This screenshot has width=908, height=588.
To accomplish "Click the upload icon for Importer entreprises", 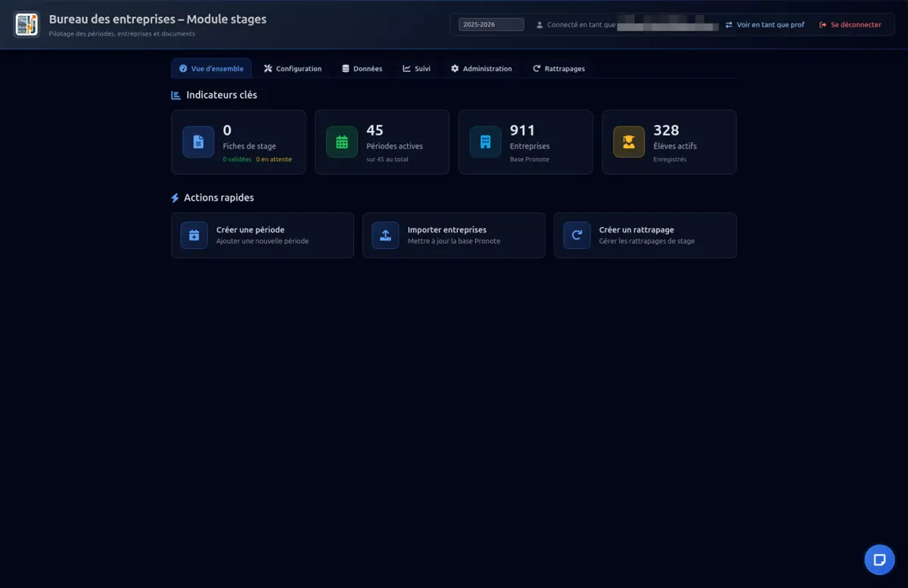I will (x=385, y=235).
